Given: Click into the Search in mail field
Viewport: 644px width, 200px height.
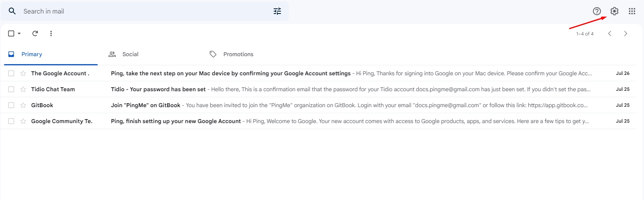Looking at the screenshot, I should coord(144,11).
